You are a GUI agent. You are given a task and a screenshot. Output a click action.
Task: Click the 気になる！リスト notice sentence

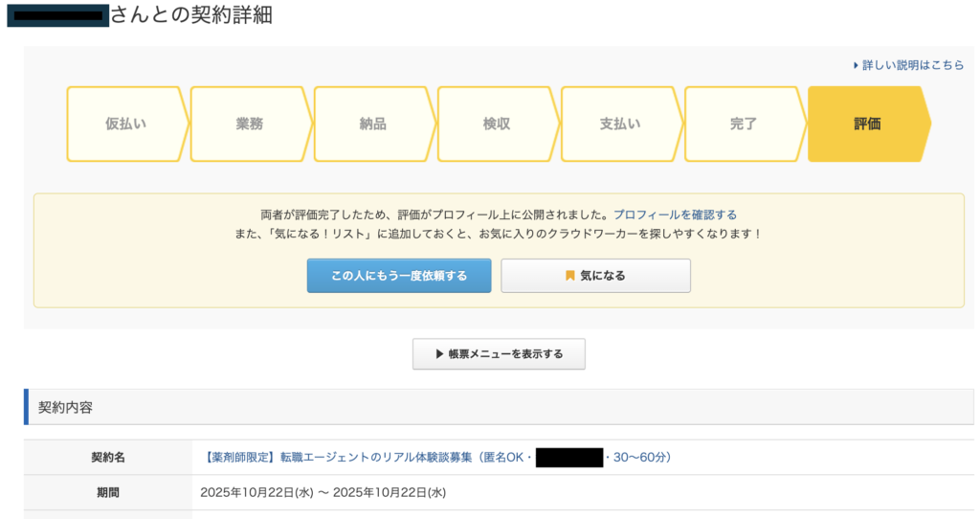[x=498, y=234]
